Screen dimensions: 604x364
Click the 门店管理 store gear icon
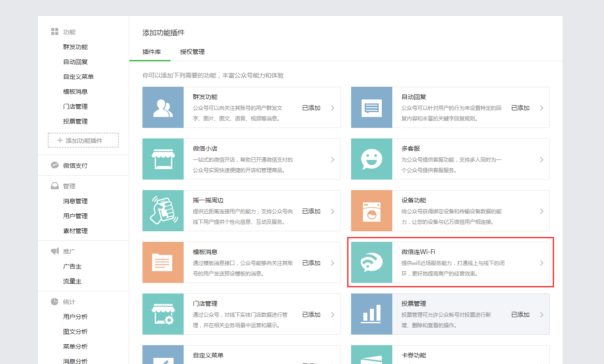point(163,314)
